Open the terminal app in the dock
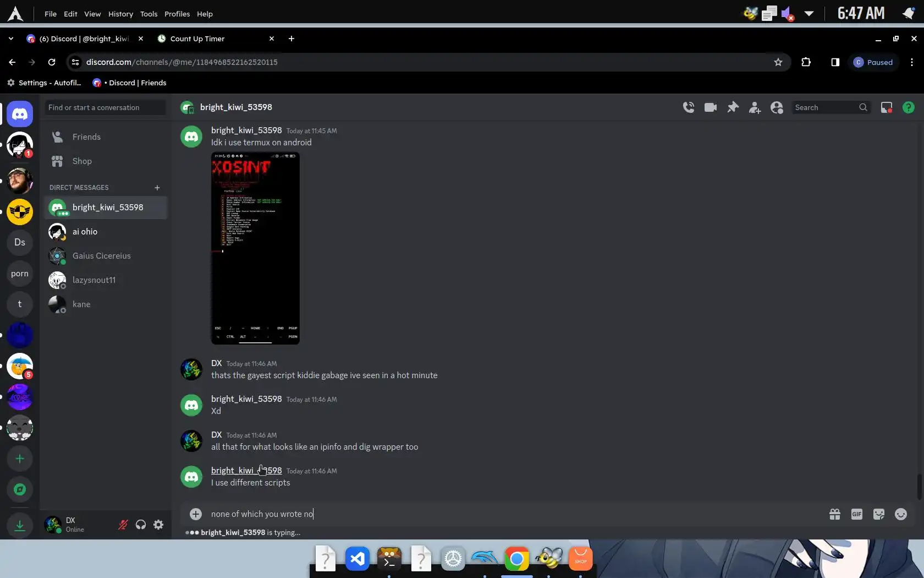The width and height of the screenshot is (924, 578). pyautogui.click(x=389, y=559)
